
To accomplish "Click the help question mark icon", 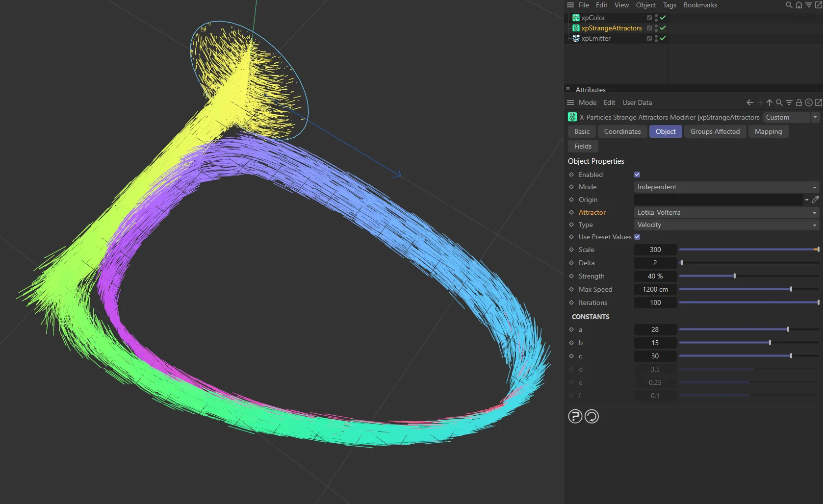I will click(575, 416).
